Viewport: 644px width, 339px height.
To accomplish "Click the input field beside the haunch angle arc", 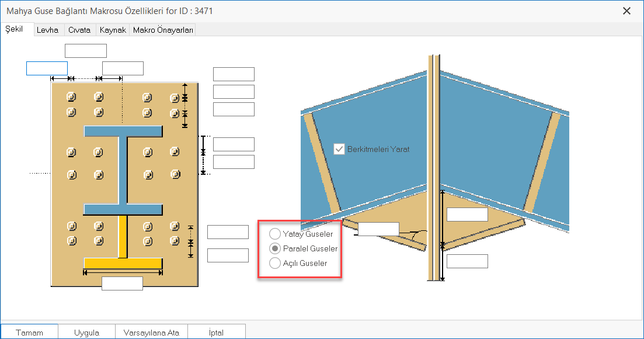I will [x=378, y=229].
